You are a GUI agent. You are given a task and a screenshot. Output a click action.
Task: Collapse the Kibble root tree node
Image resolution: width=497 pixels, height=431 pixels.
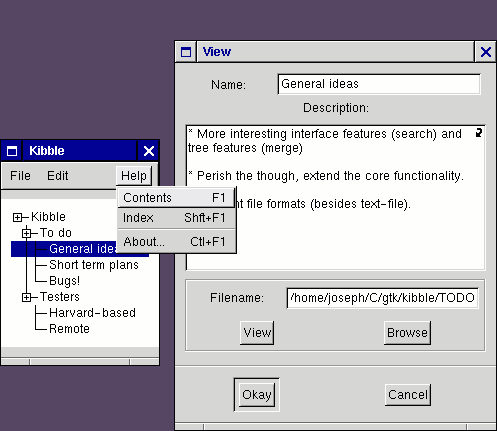17,217
